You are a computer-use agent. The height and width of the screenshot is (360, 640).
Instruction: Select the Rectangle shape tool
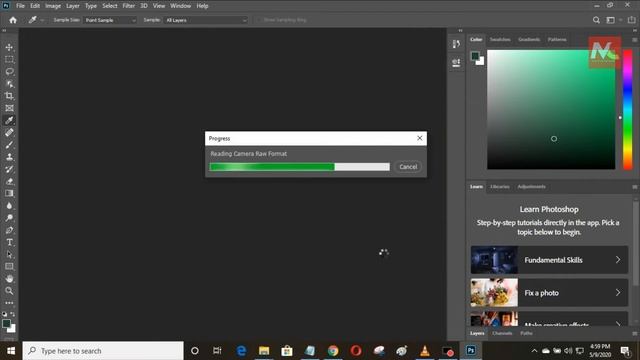[x=9, y=267]
